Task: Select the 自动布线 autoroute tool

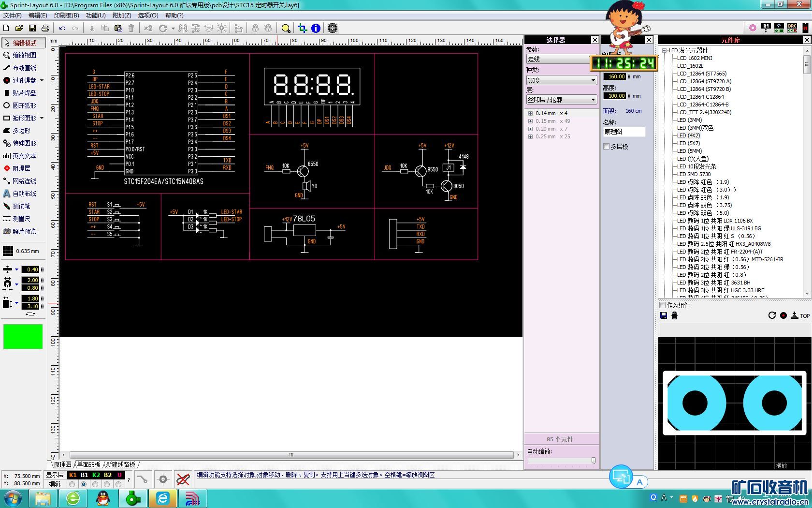Action: (24, 194)
